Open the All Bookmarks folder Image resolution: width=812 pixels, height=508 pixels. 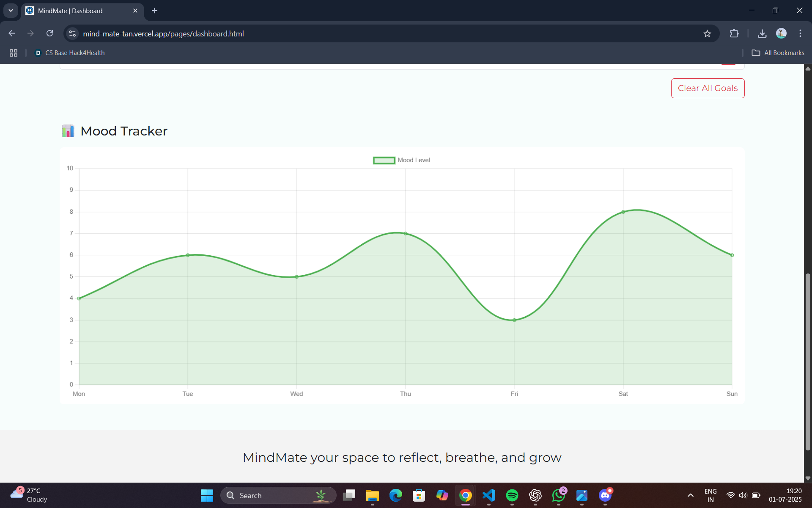778,53
